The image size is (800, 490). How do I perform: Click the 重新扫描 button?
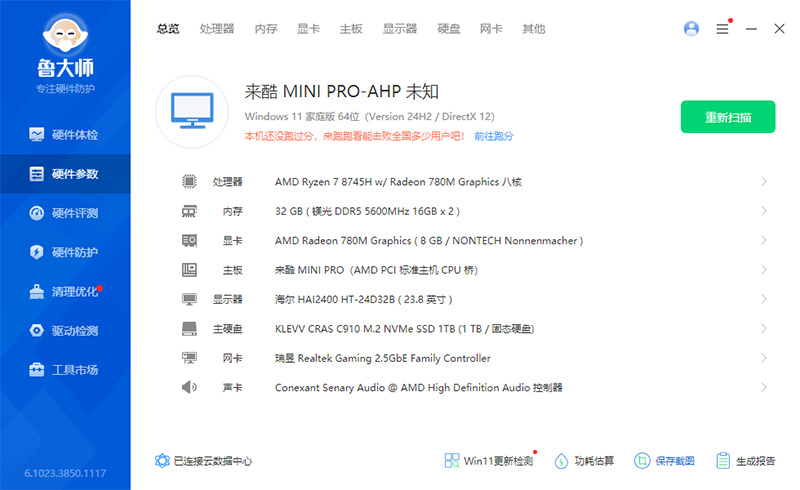(x=728, y=117)
